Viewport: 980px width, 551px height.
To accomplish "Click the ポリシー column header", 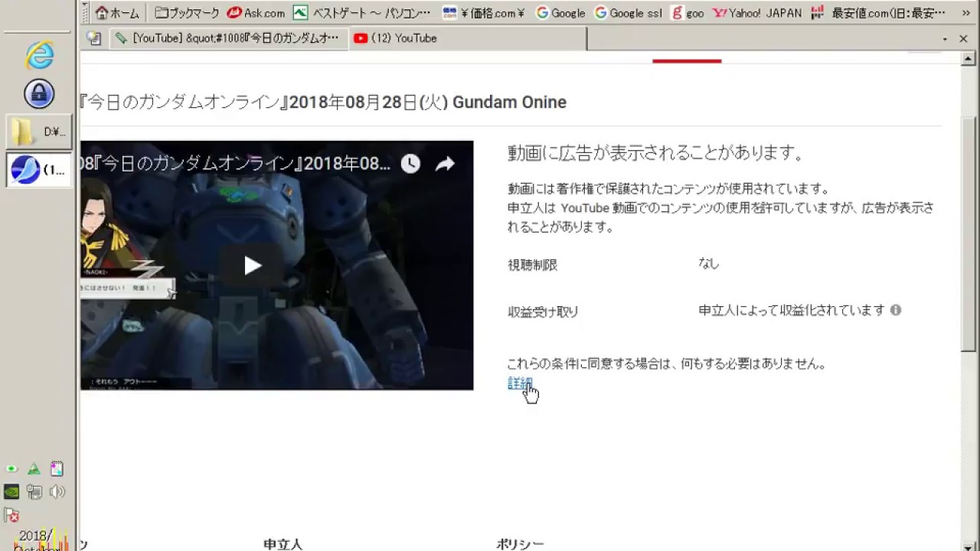I will pyautogui.click(x=520, y=544).
